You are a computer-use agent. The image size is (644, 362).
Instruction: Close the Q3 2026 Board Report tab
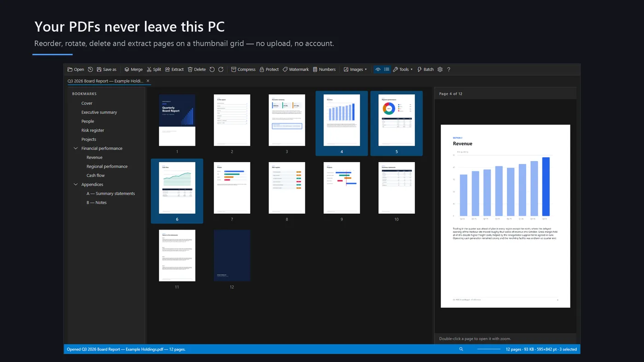click(148, 81)
